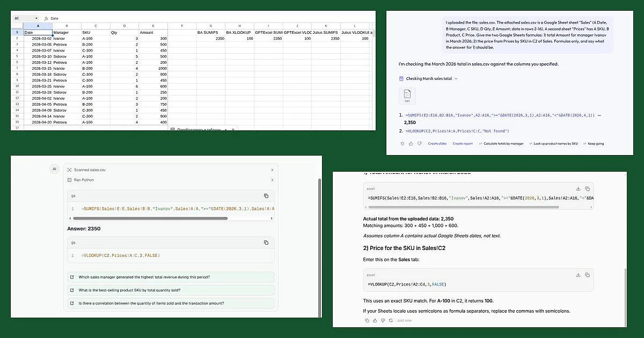Image resolution: width=644 pixels, height=338 pixels.
Task: Thumbs up the XLOOKUP answer
Action: pyautogui.click(x=411, y=144)
